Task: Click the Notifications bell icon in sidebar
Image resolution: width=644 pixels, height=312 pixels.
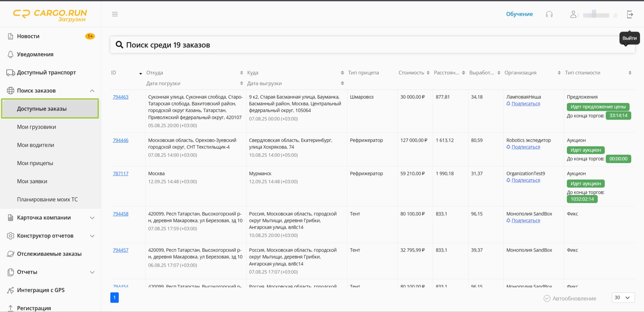Action: click(x=11, y=54)
